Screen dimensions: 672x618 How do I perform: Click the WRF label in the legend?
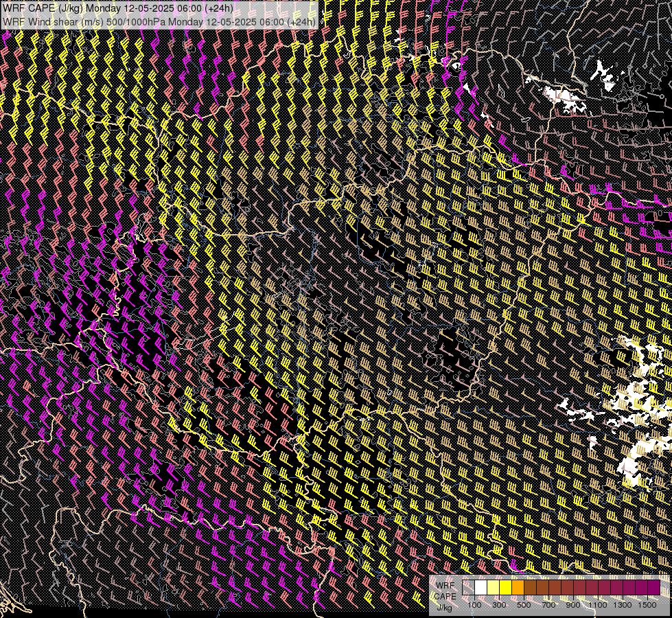click(x=445, y=586)
